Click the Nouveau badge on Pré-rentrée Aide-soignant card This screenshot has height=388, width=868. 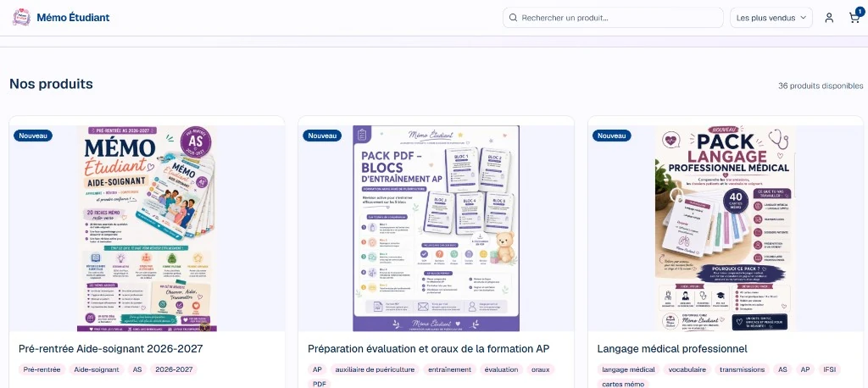[33, 136]
